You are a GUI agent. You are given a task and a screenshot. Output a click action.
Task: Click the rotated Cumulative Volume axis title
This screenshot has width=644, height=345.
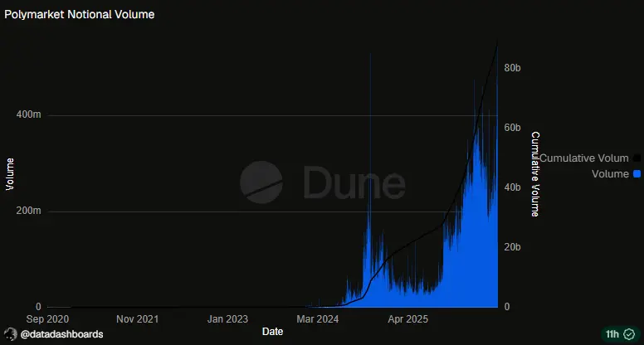tap(534, 174)
